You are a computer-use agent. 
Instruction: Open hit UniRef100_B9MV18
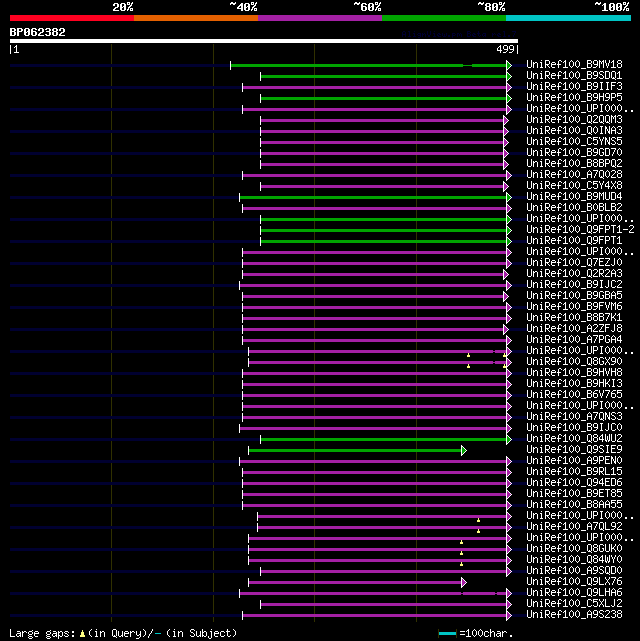[x=574, y=65]
